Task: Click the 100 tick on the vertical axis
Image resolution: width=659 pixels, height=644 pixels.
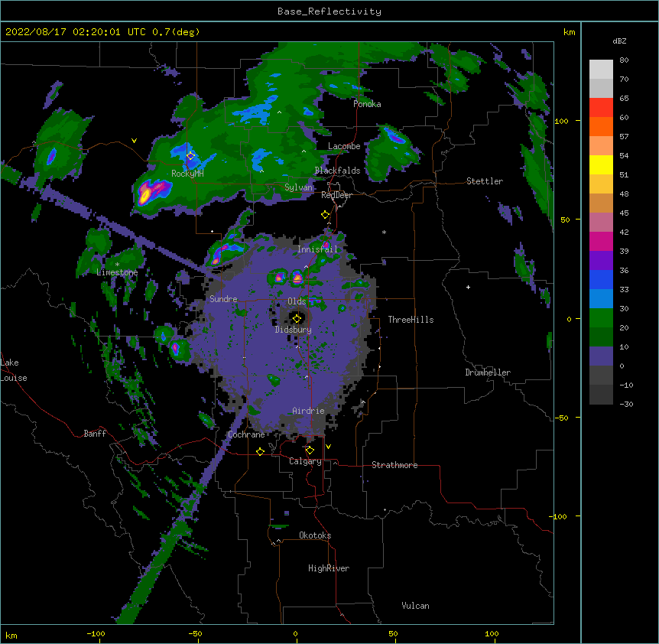Action: (x=561, y=121)
